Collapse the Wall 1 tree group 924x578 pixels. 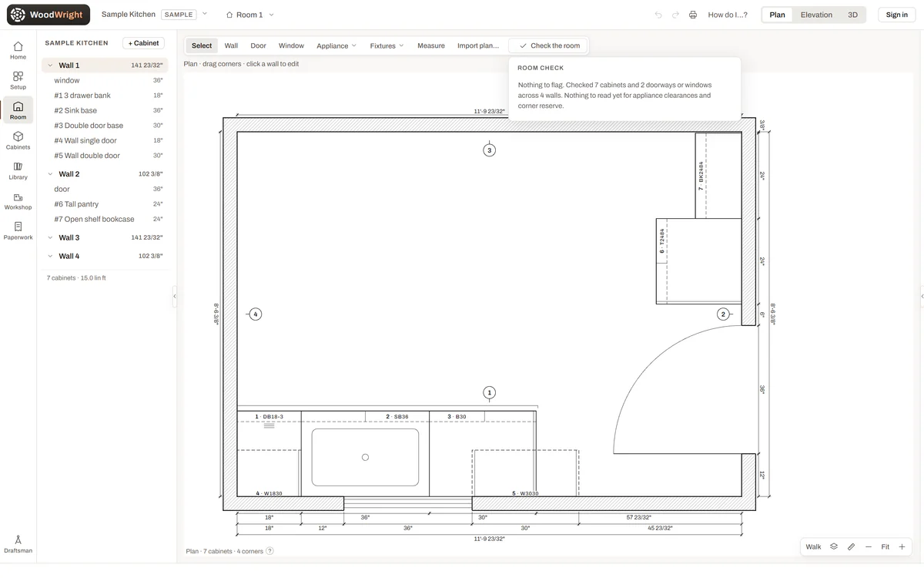(51, 66)
